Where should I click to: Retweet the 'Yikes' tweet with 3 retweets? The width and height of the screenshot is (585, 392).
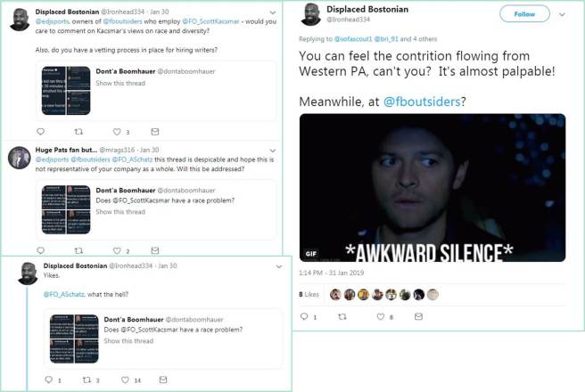point(87,380)
